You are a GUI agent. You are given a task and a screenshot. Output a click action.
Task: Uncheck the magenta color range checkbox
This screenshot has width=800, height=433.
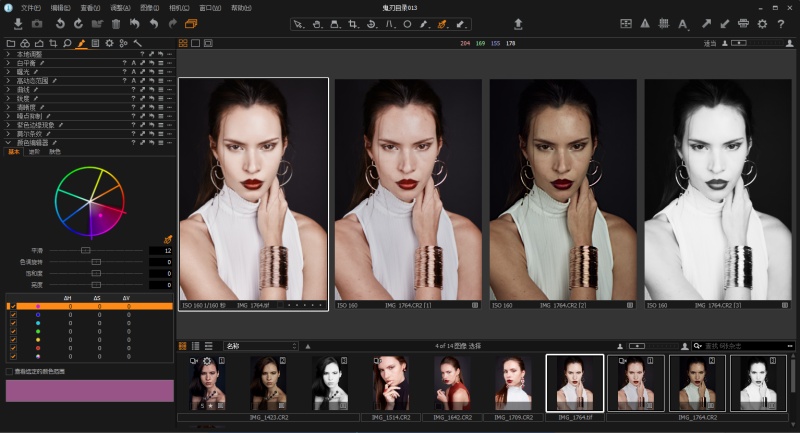pos(13,306)
